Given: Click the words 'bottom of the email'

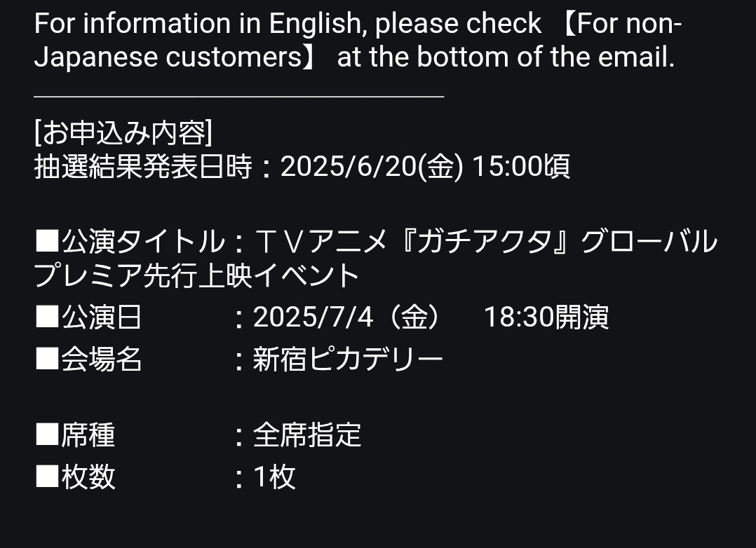Looking at the screenshot, I should point(546,56).
